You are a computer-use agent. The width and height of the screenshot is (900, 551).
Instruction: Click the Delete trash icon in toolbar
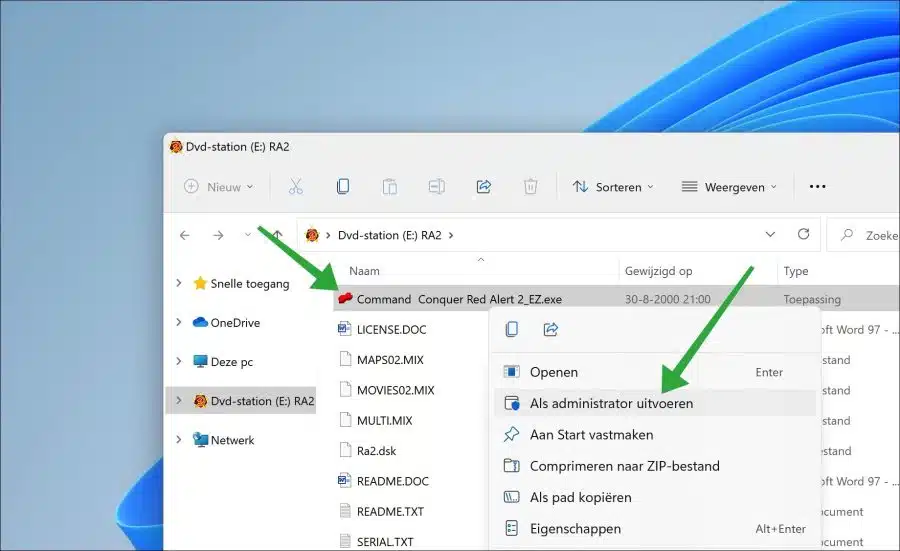(530, 187)
